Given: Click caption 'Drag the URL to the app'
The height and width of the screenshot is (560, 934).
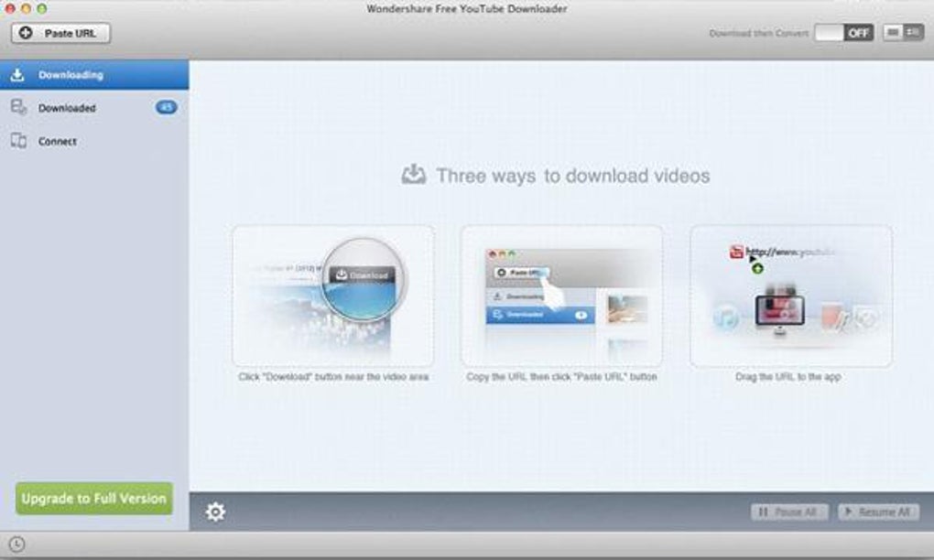Looking at the screenshot, I should pyautogui.click(x=788, y=377).
